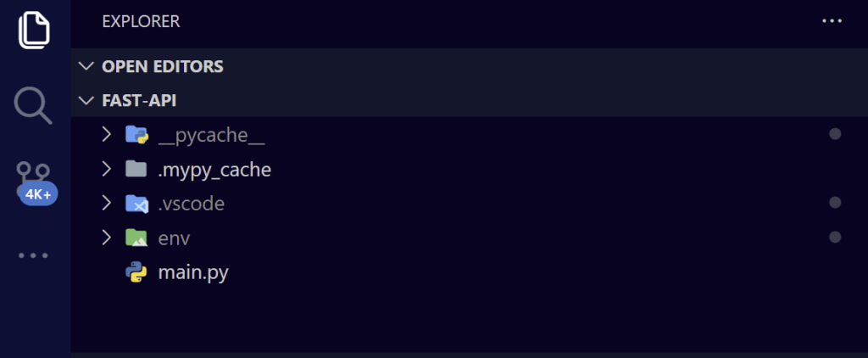This screenshot has height=358, width=868.
Task: Collapse the FAST-API project chevron
Action: (86, 100)
